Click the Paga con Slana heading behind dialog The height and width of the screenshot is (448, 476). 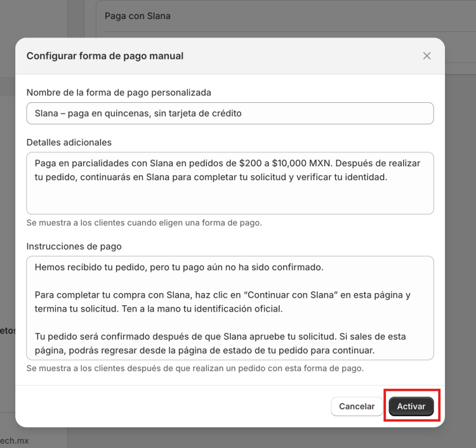pyautogui.click(x=138, y=16)
